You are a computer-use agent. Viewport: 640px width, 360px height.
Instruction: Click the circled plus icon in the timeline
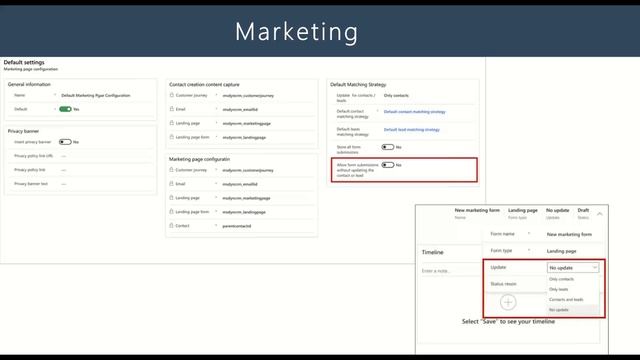click(508, 302)
